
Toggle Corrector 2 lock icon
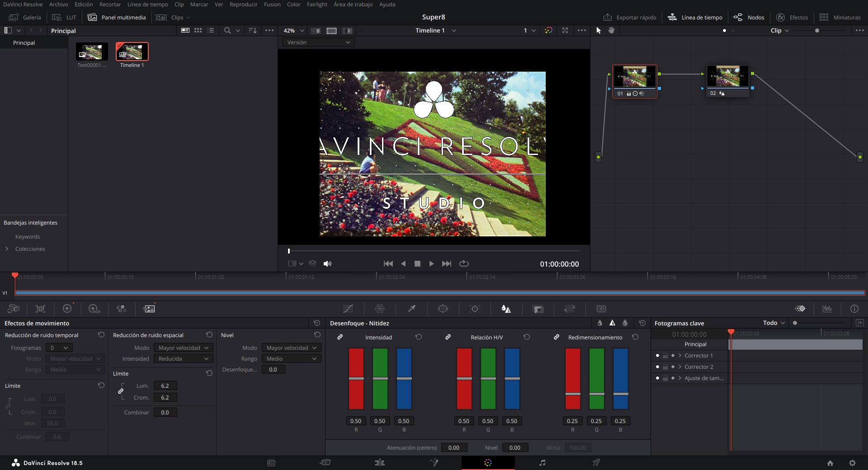[x=665, y=367]
